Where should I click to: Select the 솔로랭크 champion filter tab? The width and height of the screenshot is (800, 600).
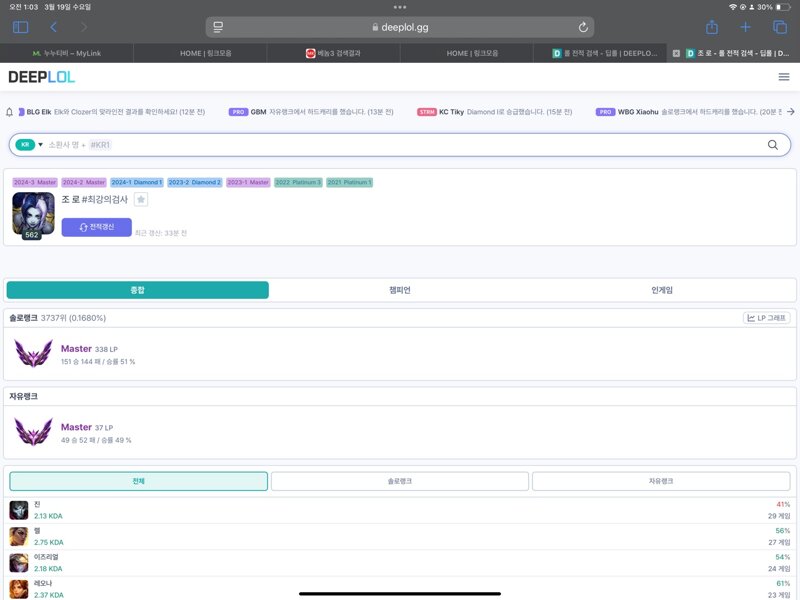coord(399,481)
